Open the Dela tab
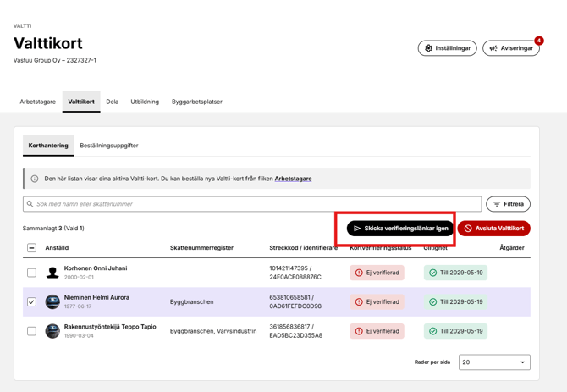Viewport: 567px width, 392px height. pyautogui.click(x=112, y=102)
